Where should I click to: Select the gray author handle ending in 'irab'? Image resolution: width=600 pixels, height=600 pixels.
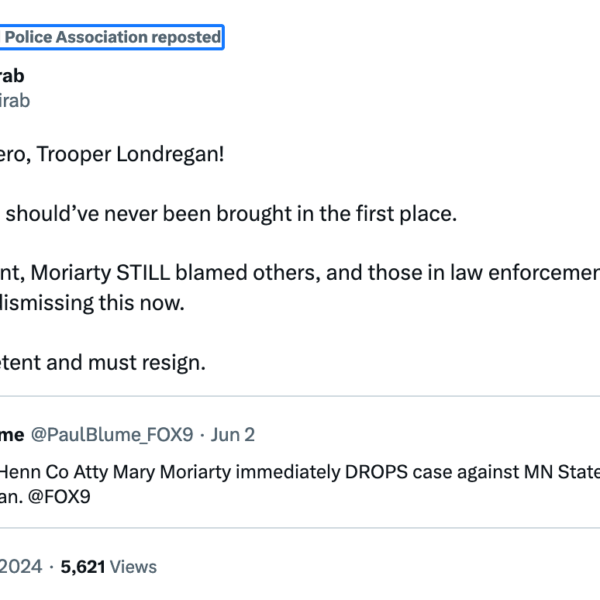point(15,101)
